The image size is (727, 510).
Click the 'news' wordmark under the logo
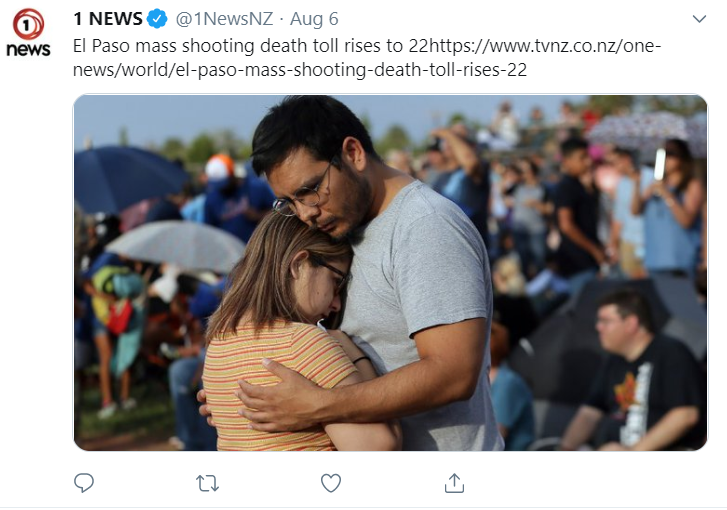tap(28, 49)
